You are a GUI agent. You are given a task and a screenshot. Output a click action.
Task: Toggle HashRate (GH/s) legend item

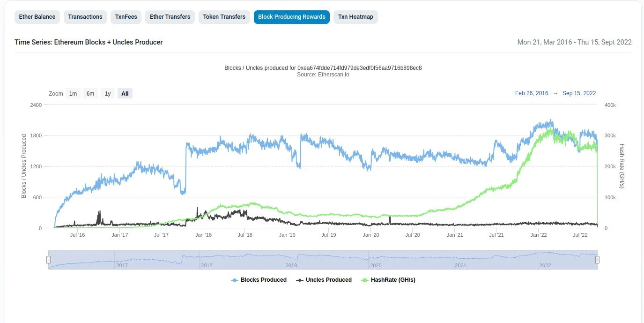[x=392, y=280]
